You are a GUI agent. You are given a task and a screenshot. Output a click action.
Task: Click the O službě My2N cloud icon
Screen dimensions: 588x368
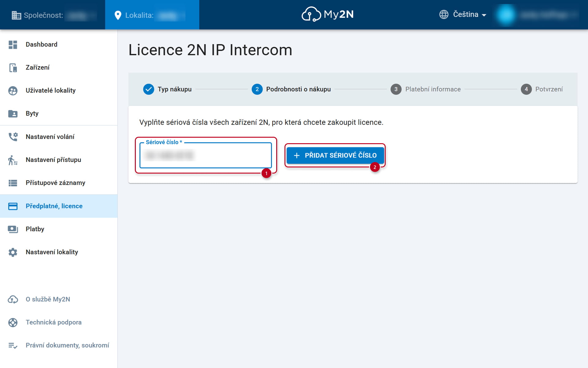click(13, 299)
